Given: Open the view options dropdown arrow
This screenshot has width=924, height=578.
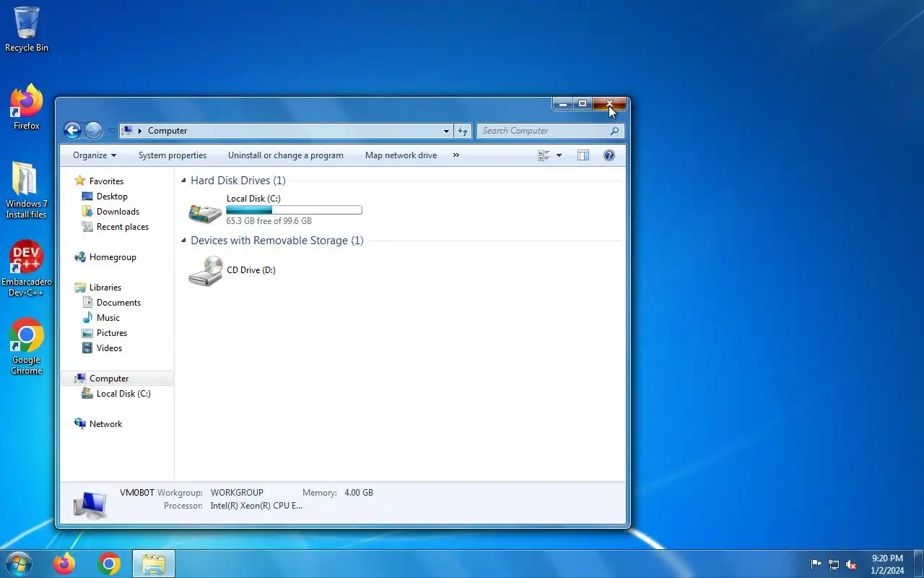Looking at the screenshot, I should tap(559, 155).
